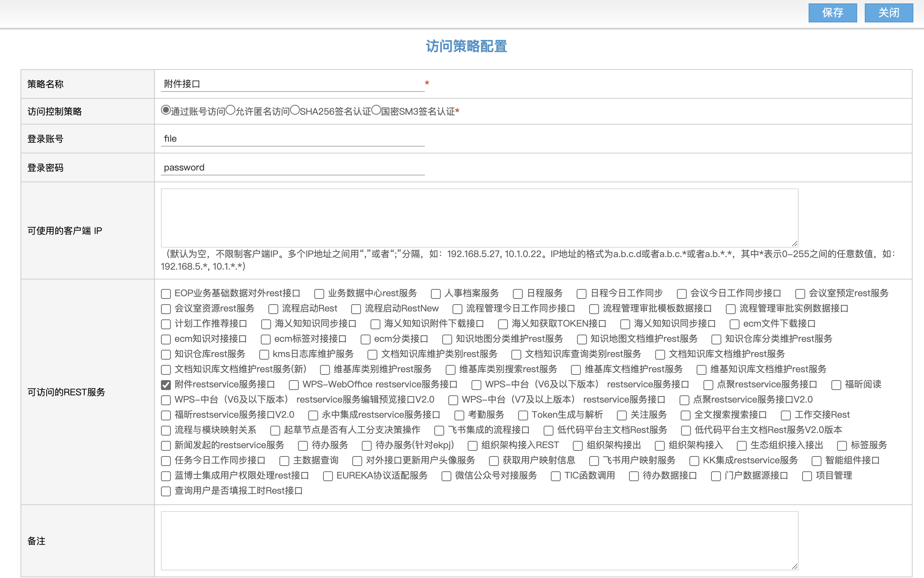Tick Token生成与解析 checkbox
The width and height of the screenshot is (924, 578).
click(523, 415)
